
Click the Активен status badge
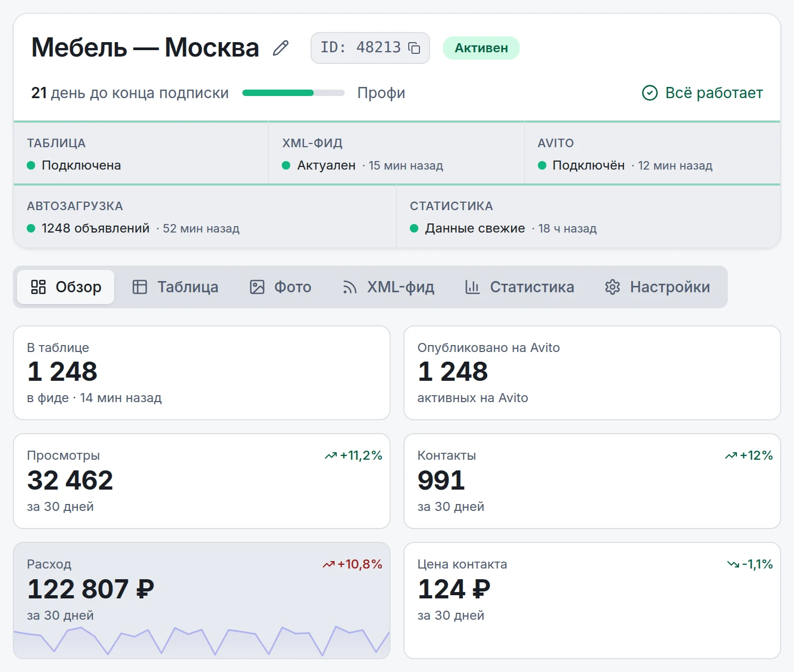[481, 48]
